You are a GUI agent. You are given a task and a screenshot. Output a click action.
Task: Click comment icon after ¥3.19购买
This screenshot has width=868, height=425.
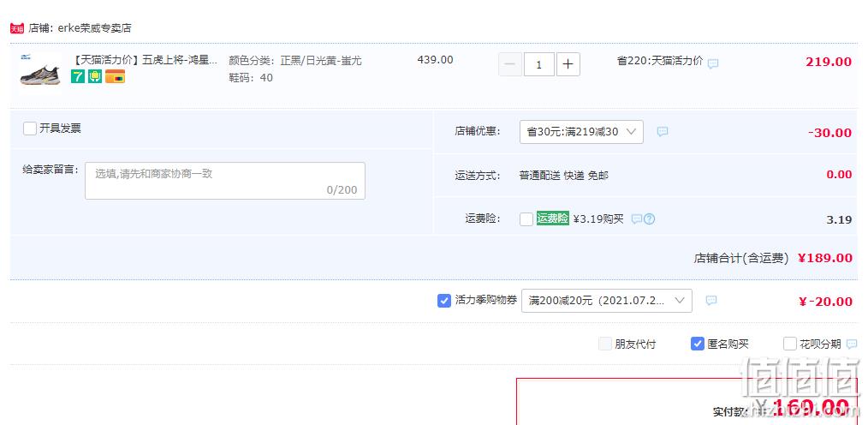(637, 218)
